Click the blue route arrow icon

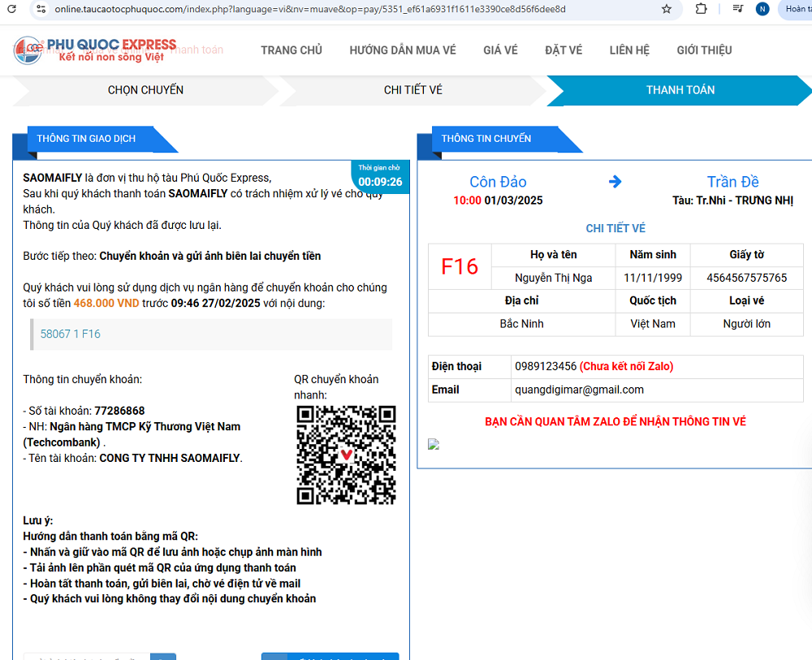coord(615,182)
